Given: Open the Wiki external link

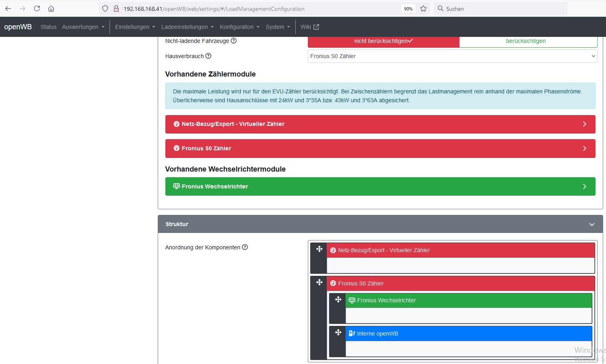Looking at the screenshot, I should coord(310,27).
